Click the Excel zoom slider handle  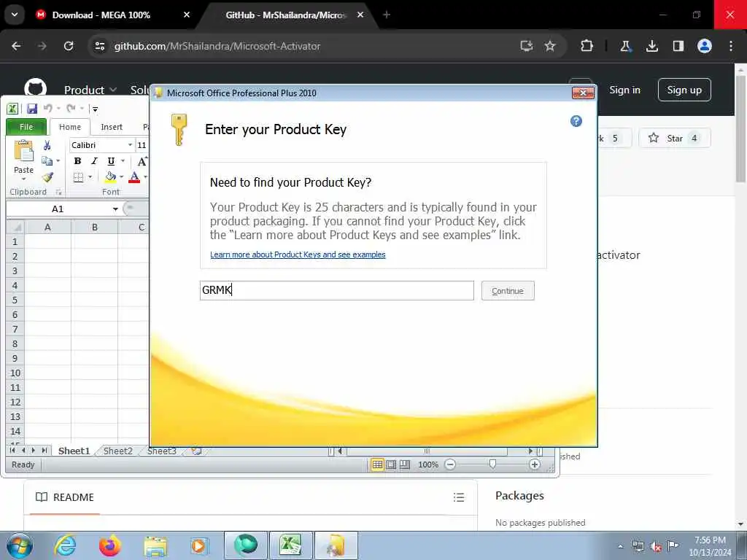point(492,464)
